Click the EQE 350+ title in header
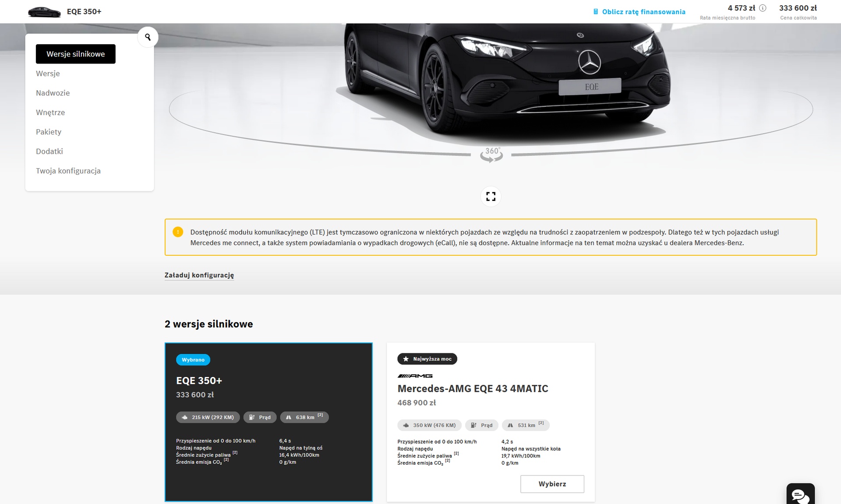The height and width of the screenshot is (504, 841). coord(84,12)
